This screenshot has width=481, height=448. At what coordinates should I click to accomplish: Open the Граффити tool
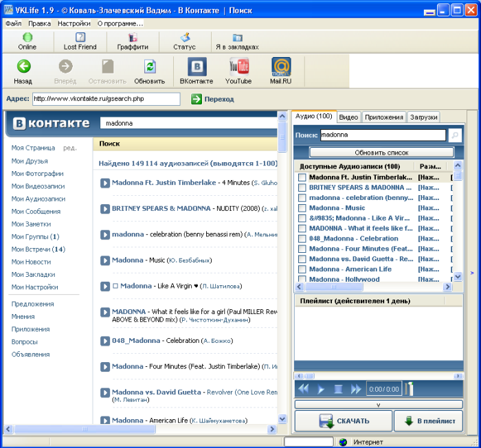click(133, 38)
